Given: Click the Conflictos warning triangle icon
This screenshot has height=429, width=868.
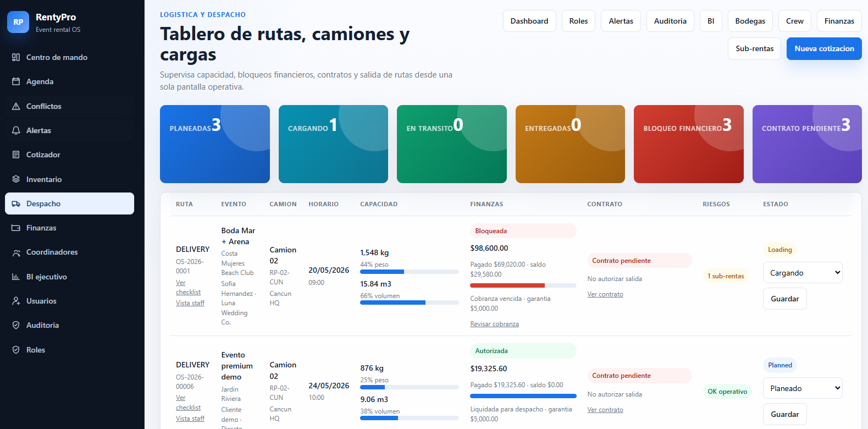Looking at the screenshot, I should pos(16,106).
